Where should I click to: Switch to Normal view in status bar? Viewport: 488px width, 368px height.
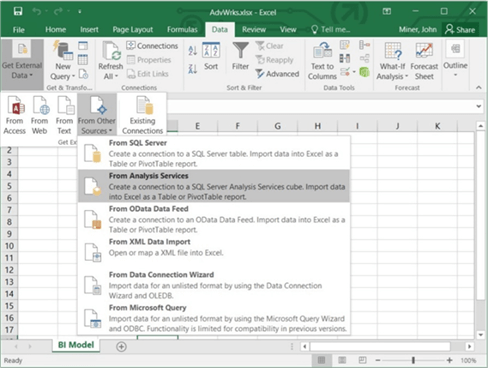tap(322, 360)
